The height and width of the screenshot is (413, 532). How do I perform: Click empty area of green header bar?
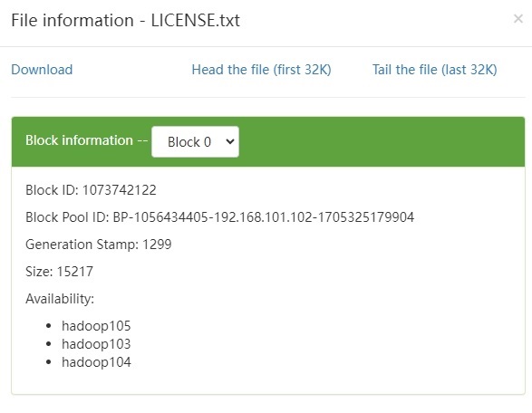(x=380, y=141)
